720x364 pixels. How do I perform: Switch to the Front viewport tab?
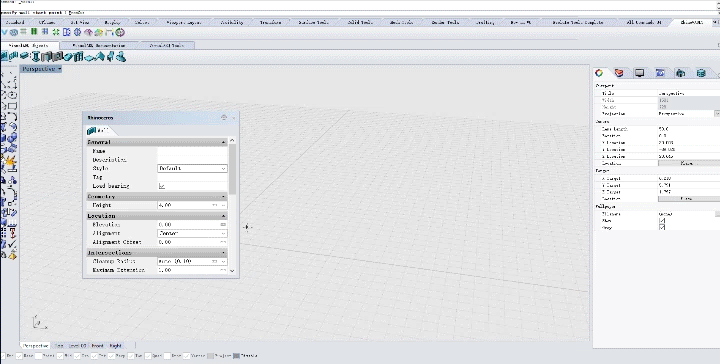coord(97,346)
